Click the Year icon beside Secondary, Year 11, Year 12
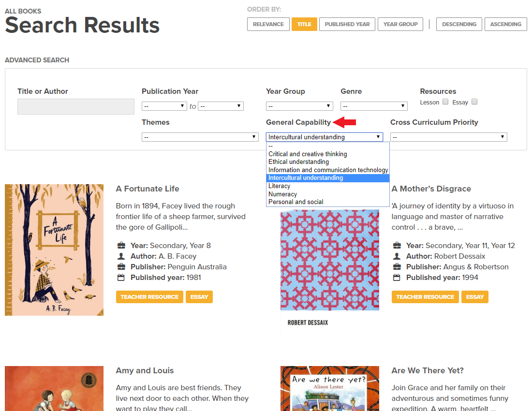 [x=397, y=246]
